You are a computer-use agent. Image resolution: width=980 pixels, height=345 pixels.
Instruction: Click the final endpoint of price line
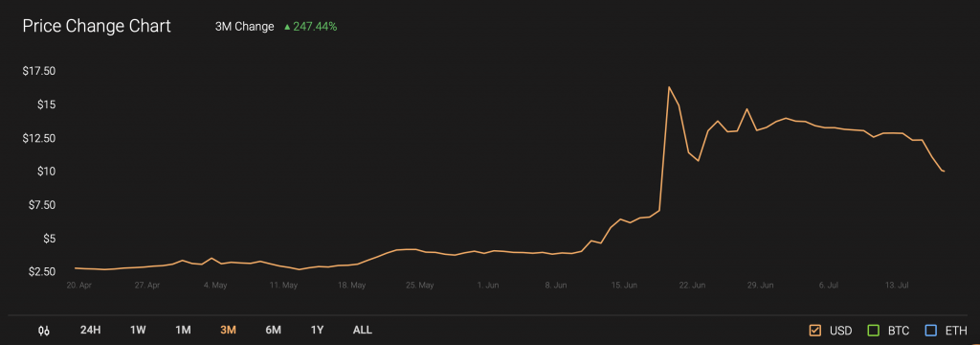tap(943, 171)
